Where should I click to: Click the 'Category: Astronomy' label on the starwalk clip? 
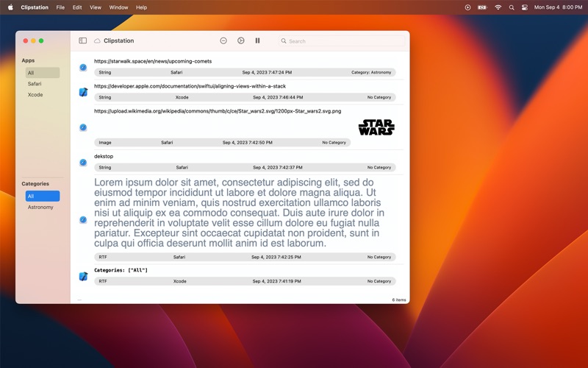[371, 72]
